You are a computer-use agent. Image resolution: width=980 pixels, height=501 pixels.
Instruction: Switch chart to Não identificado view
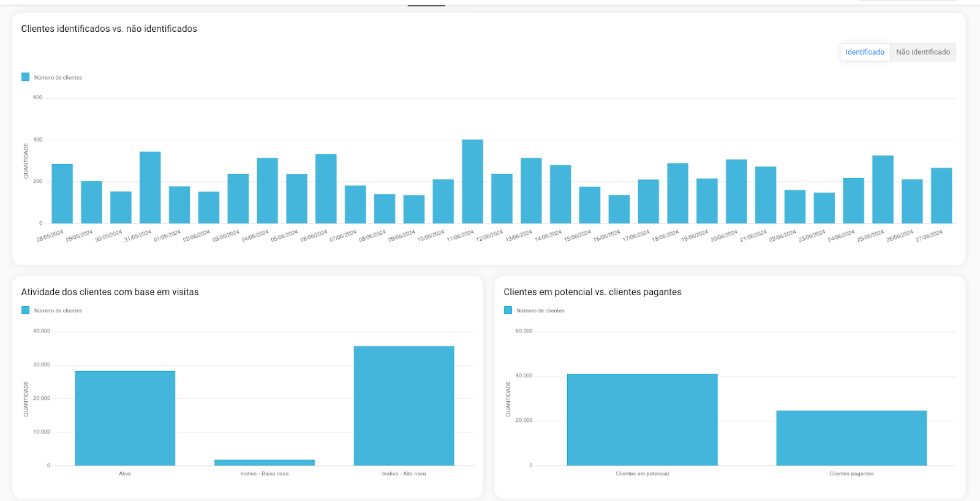pos(923,52)
